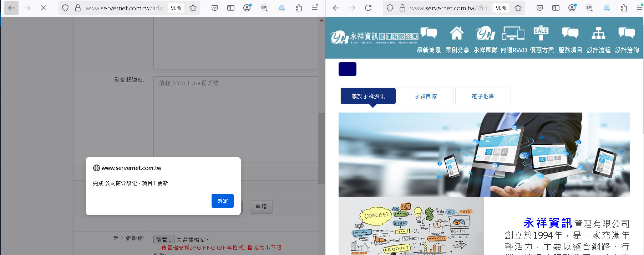Image resolution: width=644 pixels, height=255 pixels.
Task: Click 第 1 張影像 field label
Action: pos(128,238)
